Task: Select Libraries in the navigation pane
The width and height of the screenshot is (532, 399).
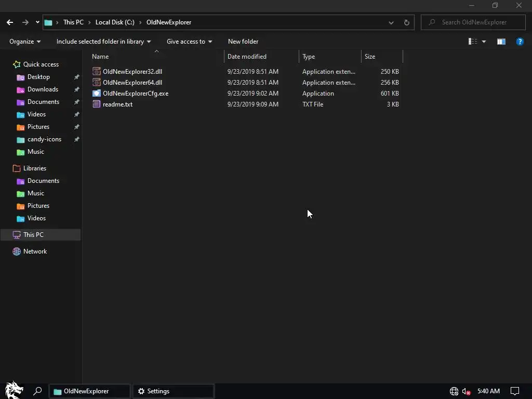Action: tap(35, 168)
